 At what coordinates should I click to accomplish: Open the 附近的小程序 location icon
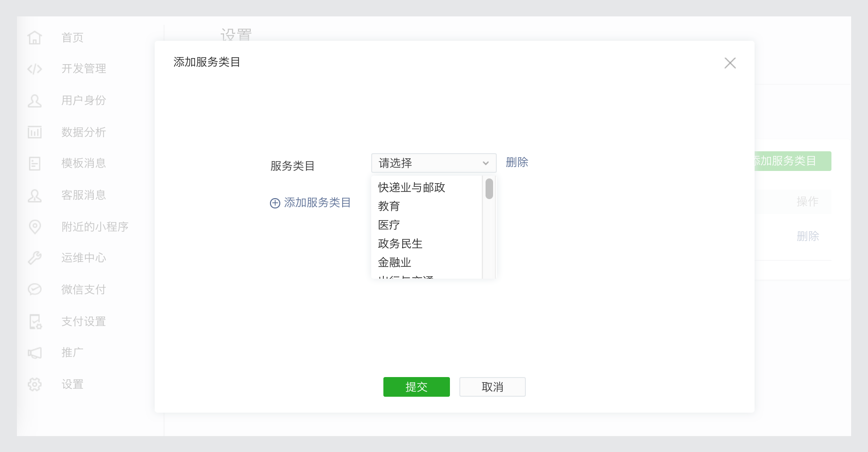tap(35, 227)
